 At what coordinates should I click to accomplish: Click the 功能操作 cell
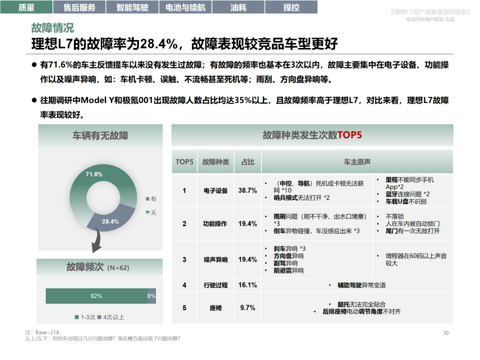216,224
